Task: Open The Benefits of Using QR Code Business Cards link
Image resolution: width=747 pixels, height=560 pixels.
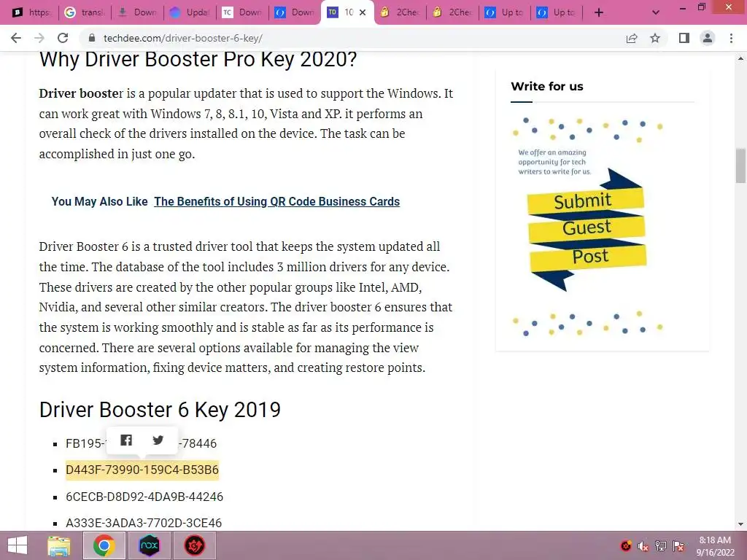Action: (x=276, y=201)
